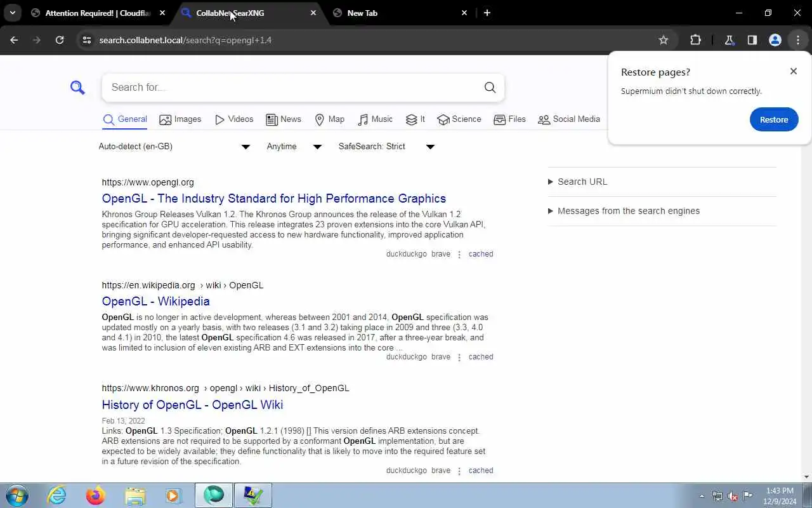
Task: Open Chrome labs flask icon
Action: pyautogui.click(x=730, y=40)
